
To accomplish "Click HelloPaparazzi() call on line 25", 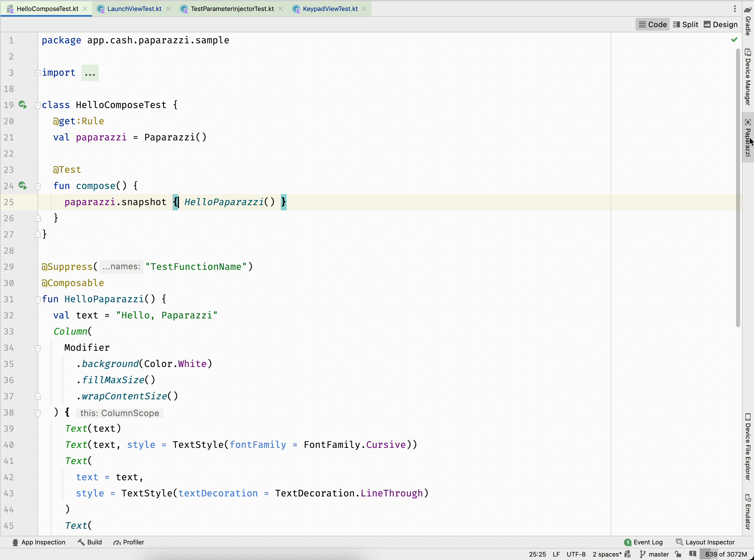I will click(230, 202).
